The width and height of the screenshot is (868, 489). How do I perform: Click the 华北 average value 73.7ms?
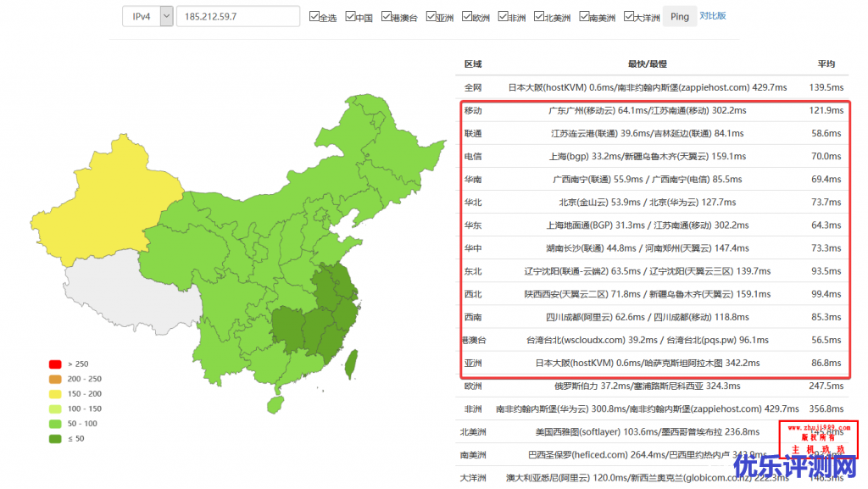[826, 203]
